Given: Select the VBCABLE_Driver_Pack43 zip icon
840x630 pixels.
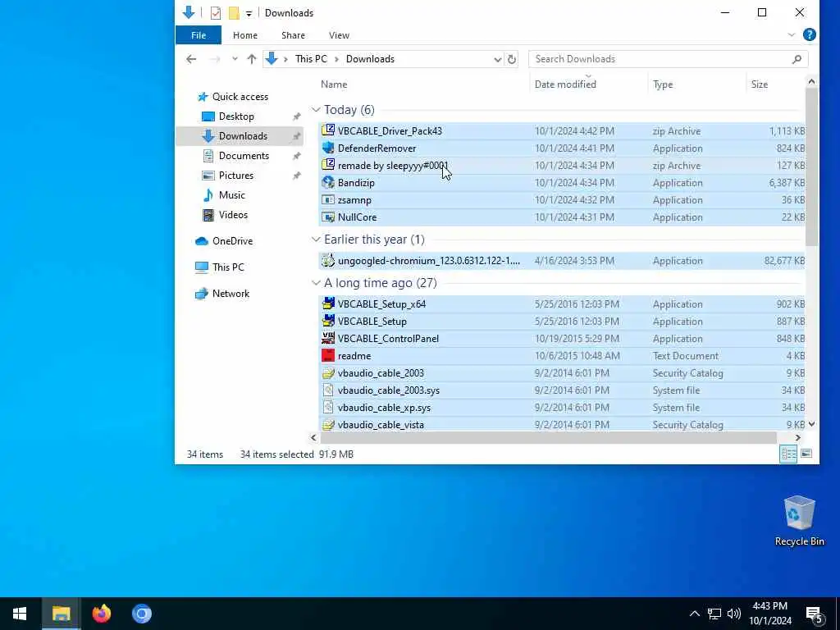Looking at the screenshot, I should [328, 130].
